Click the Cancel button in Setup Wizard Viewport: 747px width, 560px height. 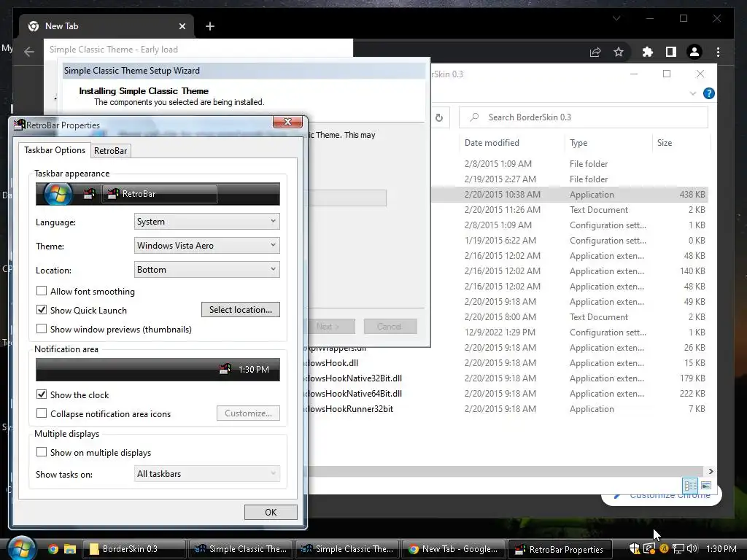click(x=390, y=327)
